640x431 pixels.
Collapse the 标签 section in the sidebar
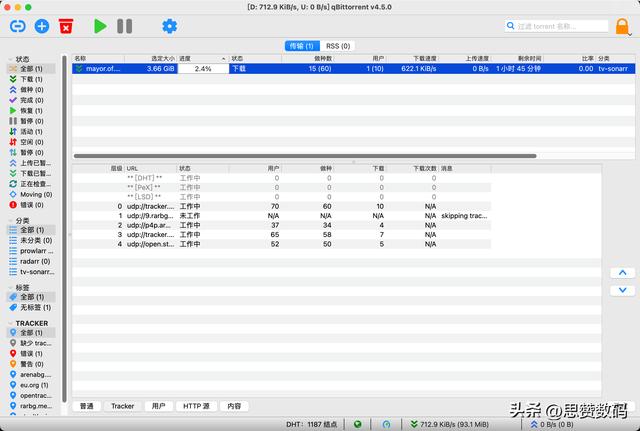click(10, 288)
